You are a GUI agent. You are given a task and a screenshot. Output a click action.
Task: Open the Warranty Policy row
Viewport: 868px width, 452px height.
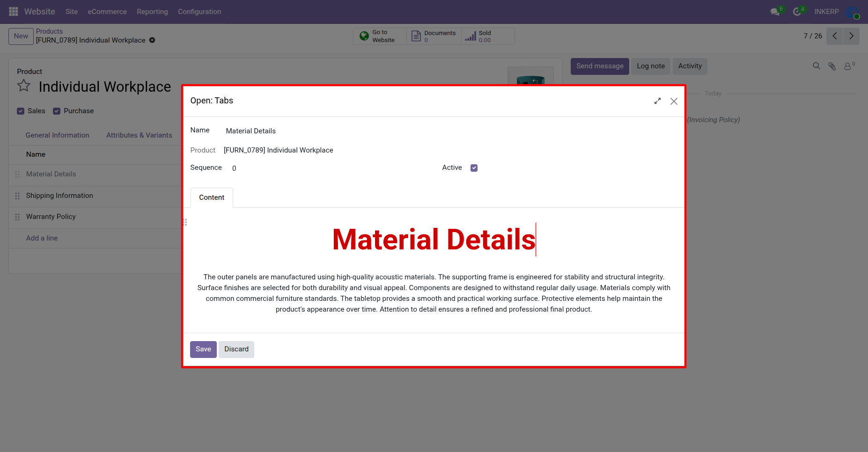[51, 217]
